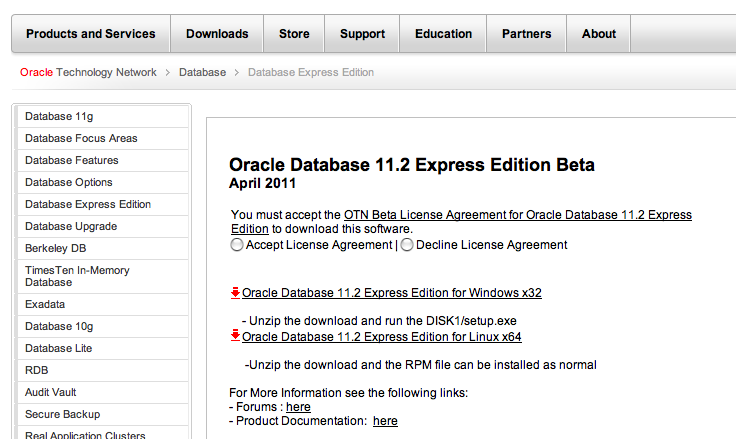Open Database Lite in sidebar
Image resolution: width=736 pixels, height=439 pixels.
pyautogui.click(x=103, y=348)
